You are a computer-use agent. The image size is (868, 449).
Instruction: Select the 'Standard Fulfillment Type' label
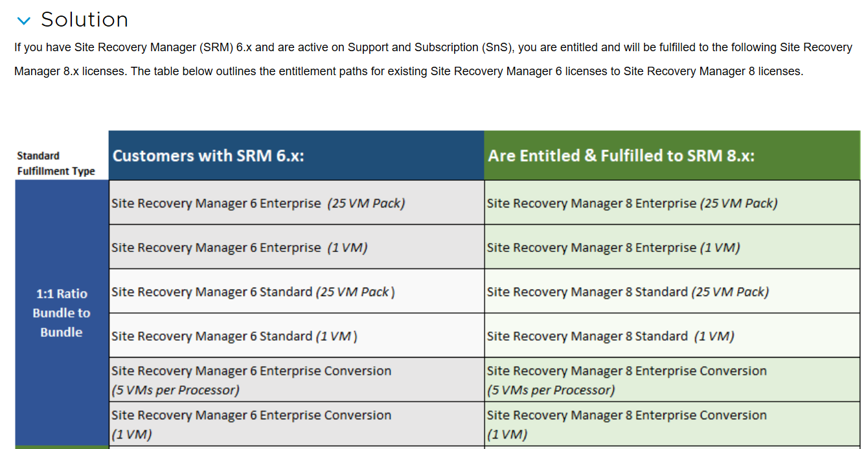click(56, 163)
